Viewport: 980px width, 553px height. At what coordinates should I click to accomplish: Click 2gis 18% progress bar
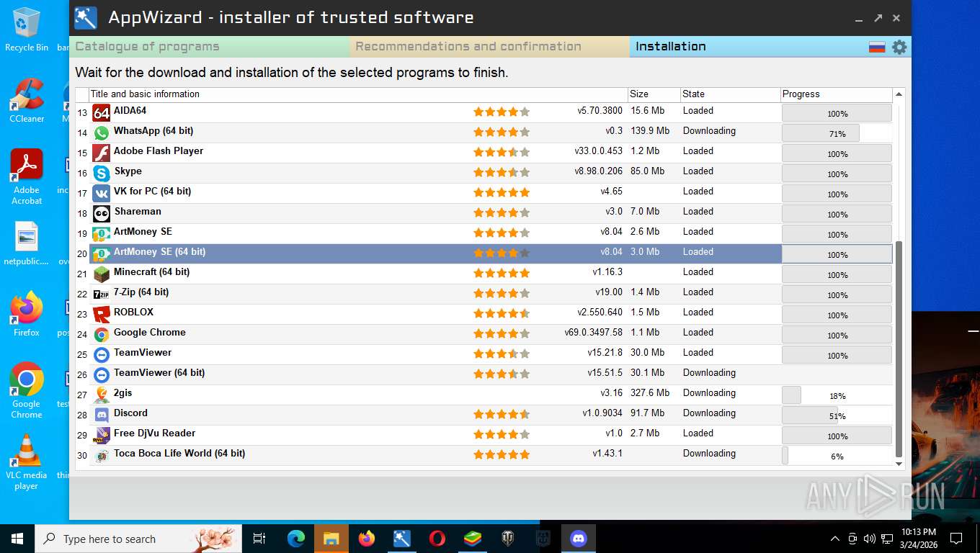click(837, 395)
